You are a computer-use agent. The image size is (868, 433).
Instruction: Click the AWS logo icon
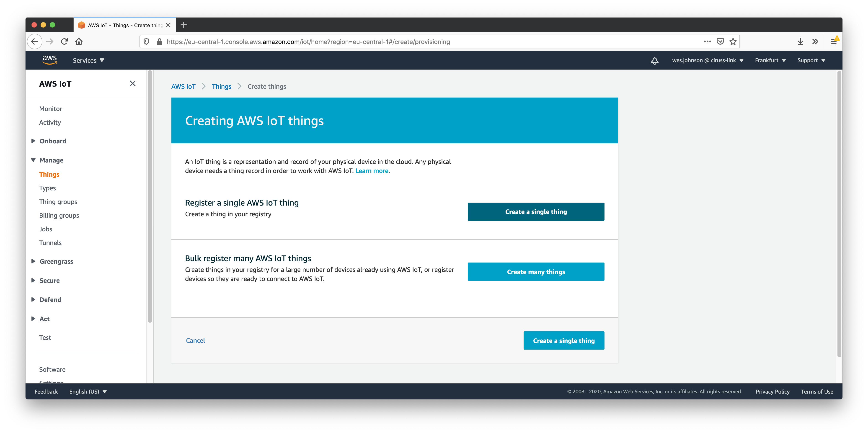(x=49, y=60)
